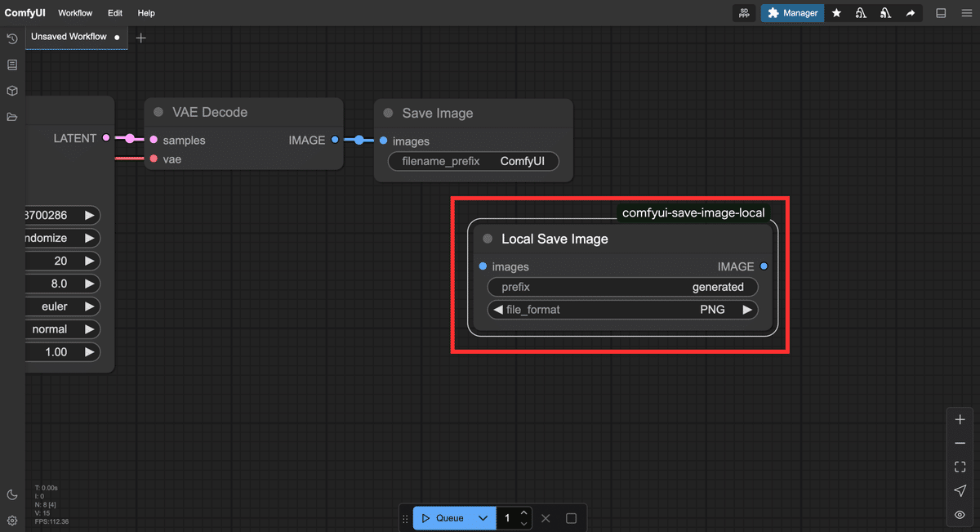This screenshot has height=532, width=980.
Task: Open the queue history sidebar icon
Action: (x=12, y=38)
